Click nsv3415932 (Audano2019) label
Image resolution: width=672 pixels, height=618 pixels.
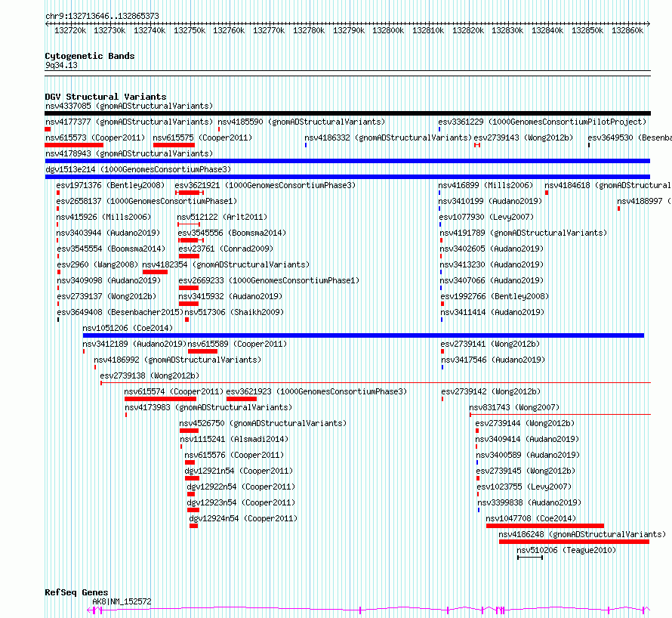pos(230,296)
